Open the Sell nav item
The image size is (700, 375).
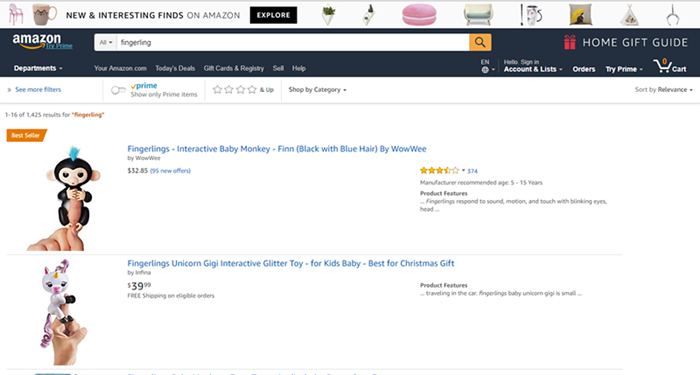pyautogui.click(x=278, y=68)
